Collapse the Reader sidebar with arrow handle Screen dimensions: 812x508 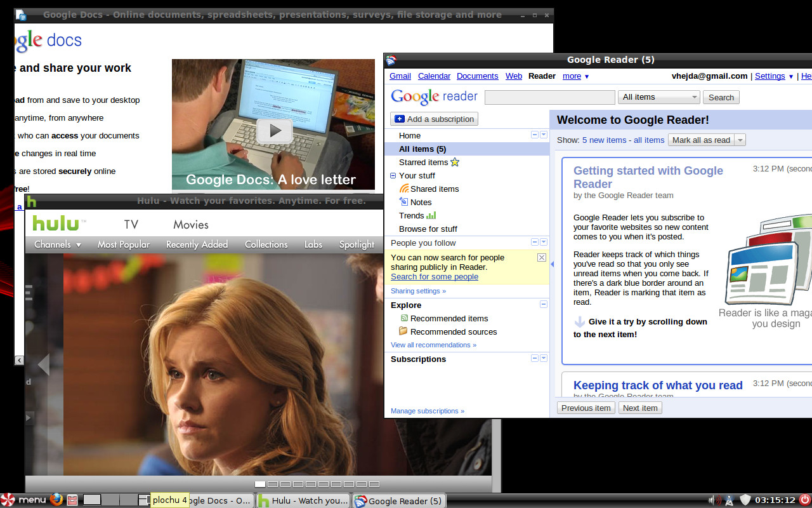coord(552,264)
